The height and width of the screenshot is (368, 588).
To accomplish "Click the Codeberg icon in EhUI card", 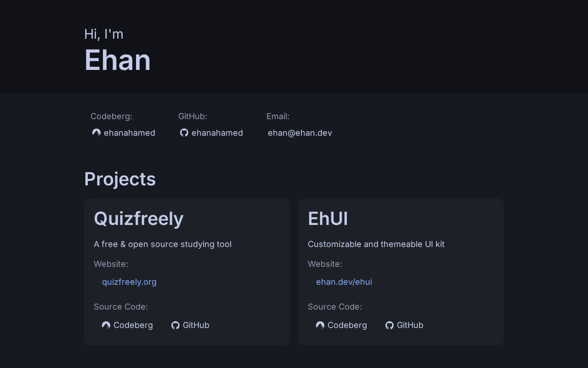I will coord(320,325).
